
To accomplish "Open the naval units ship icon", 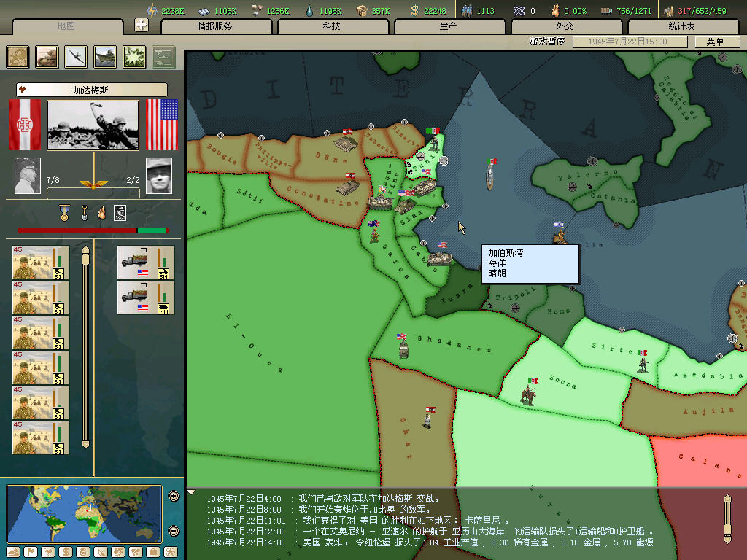I will pyautogui.click(x=105, y=57).
